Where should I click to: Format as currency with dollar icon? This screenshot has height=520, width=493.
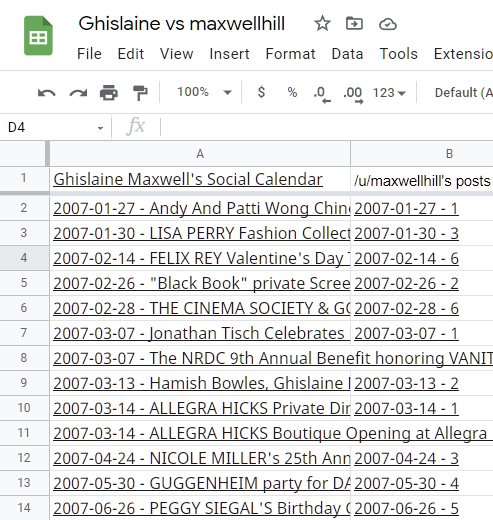[x=261, y=92]
